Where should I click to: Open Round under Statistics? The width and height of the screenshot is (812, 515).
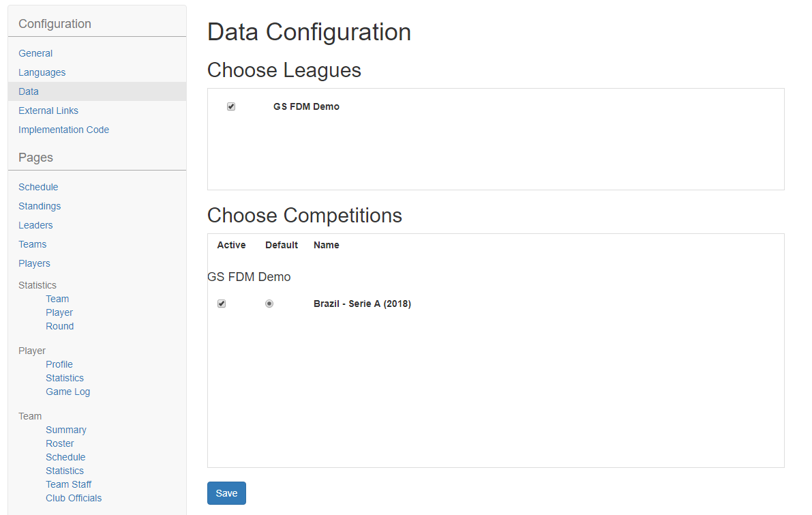pos(59,327)
